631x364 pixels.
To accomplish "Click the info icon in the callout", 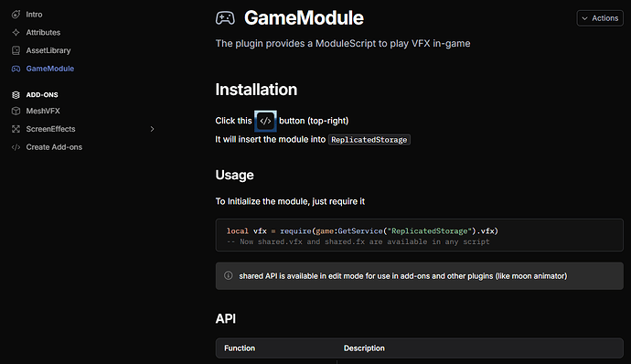I will coord(229,276).
